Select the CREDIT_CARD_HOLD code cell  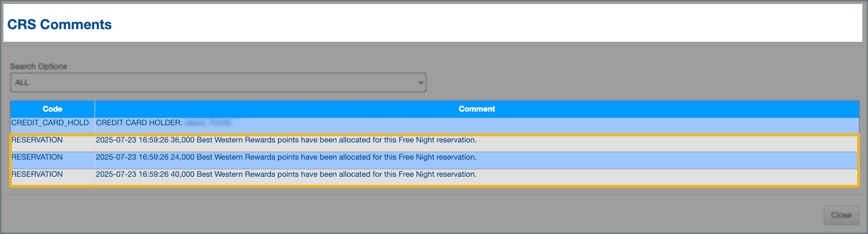pos(49,122)
